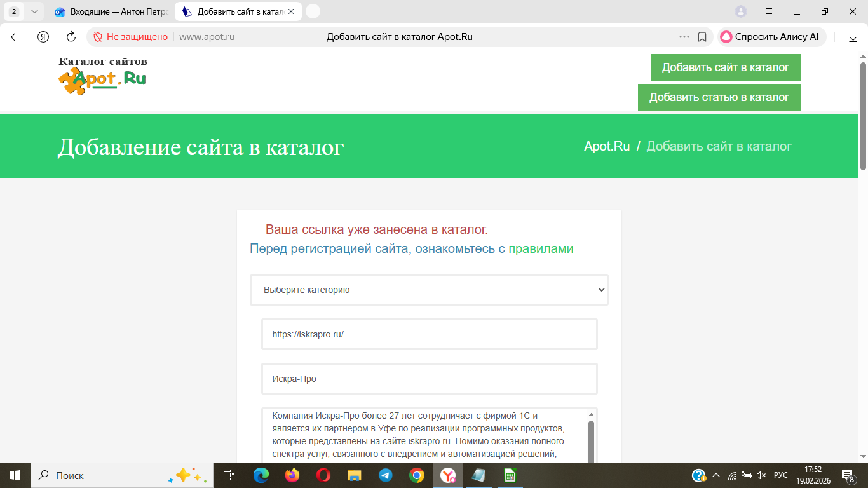Open the 'правилами' rules link
Screen dimensions: 868x488
(541, 248)
